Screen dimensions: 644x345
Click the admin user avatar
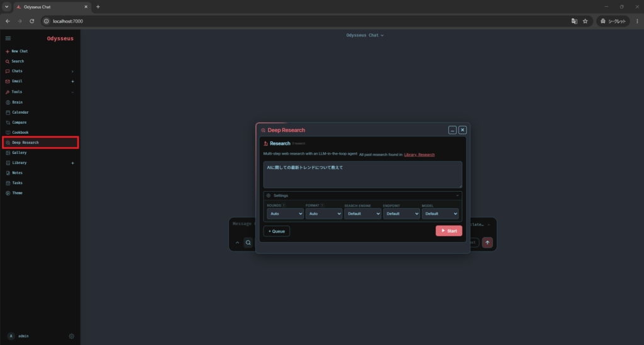click(x=11, y=336)
